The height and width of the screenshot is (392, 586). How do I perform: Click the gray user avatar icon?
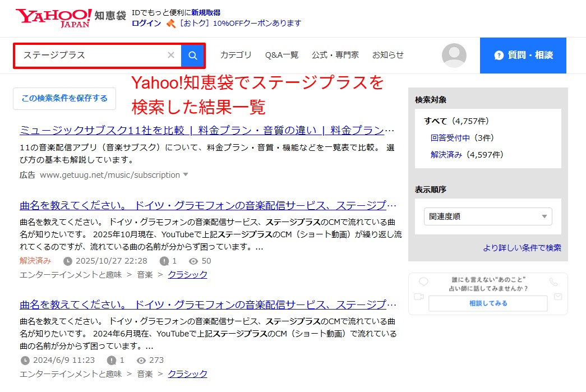(x=454, y=56)
